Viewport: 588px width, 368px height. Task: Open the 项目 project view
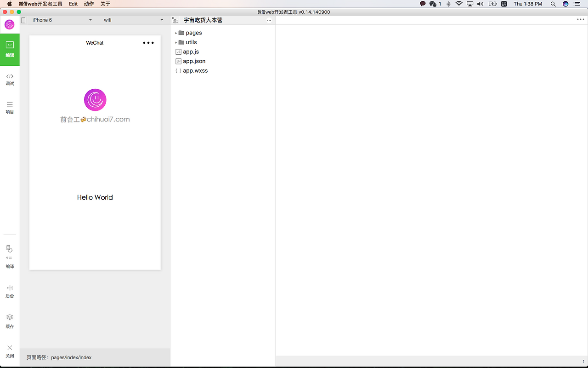10,108
